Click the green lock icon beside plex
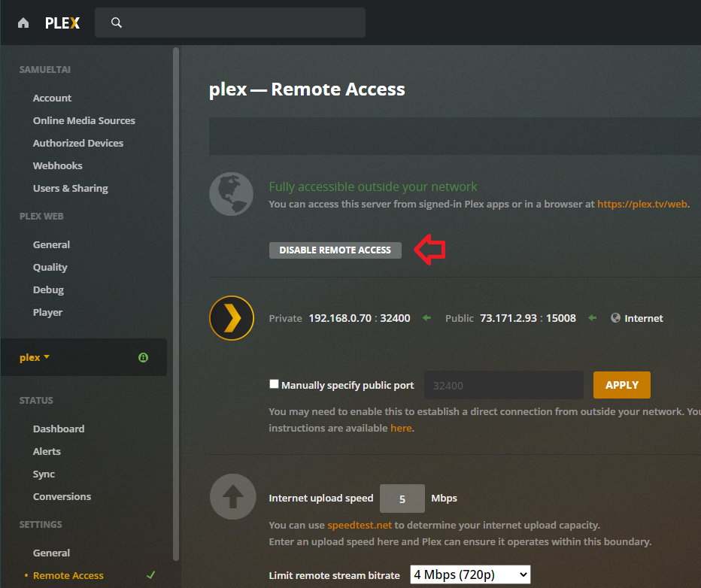 (x=143, y=357)
